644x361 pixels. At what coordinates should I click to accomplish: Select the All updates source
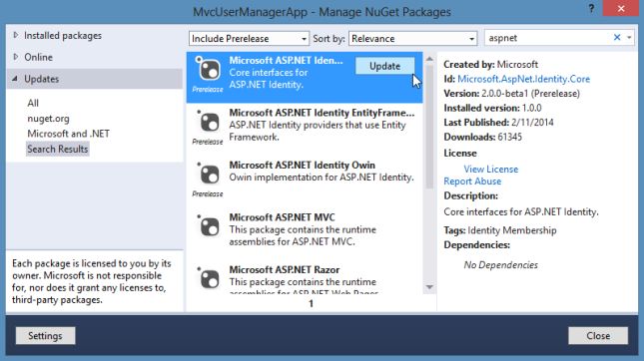point(33,103)
